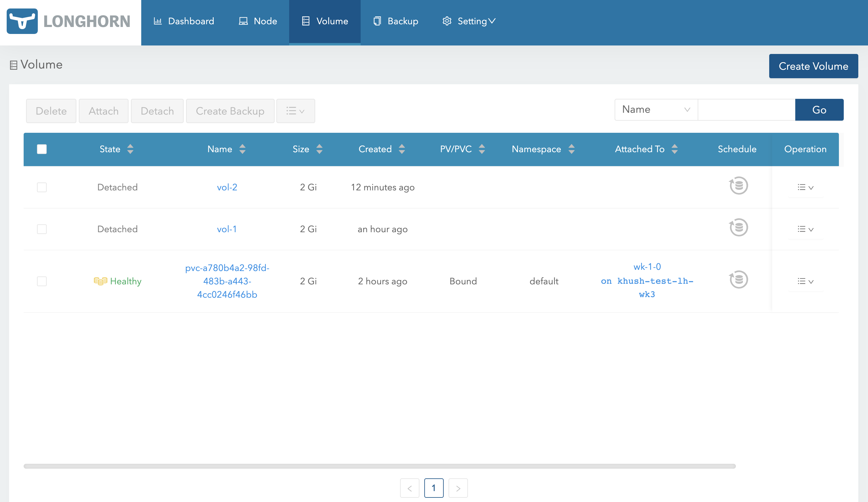Click the Healthy status disk icon
Screen dimensions: 868x502
click(x=101, y=281)
